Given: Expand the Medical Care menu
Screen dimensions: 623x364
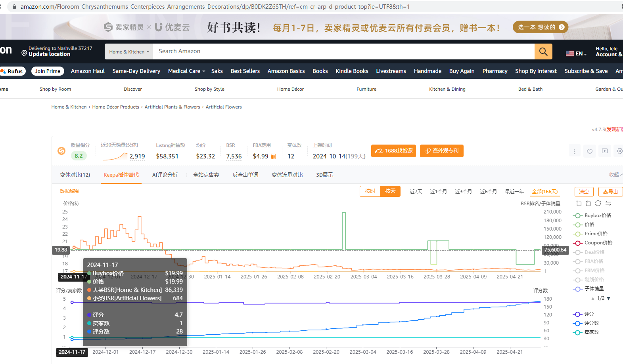Looking at the screenshot, I should [x=186, y=71].
